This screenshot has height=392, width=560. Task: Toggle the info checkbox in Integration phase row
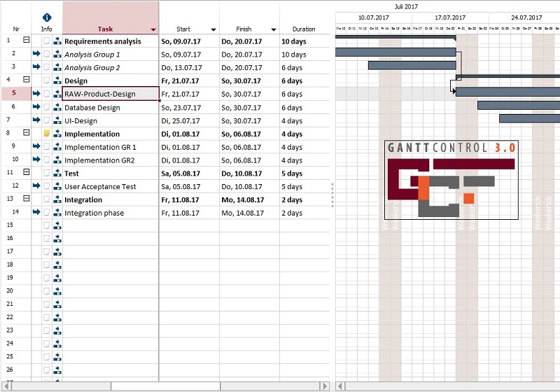click(x=47, y=213)
